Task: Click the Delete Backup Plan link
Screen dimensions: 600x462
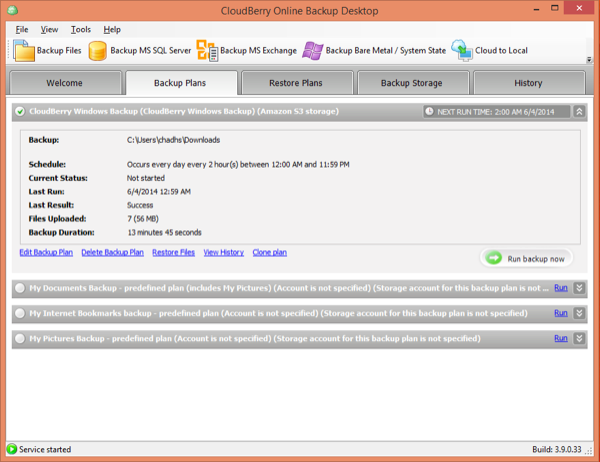Action: (x=112, y=252)
